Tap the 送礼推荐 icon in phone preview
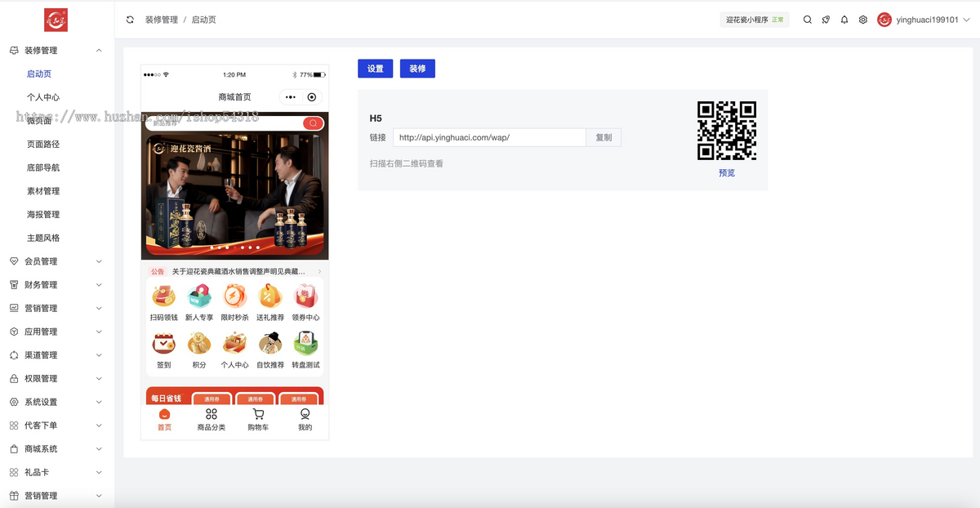This screenshot has height=508, width=980. [x=270, y=296]
